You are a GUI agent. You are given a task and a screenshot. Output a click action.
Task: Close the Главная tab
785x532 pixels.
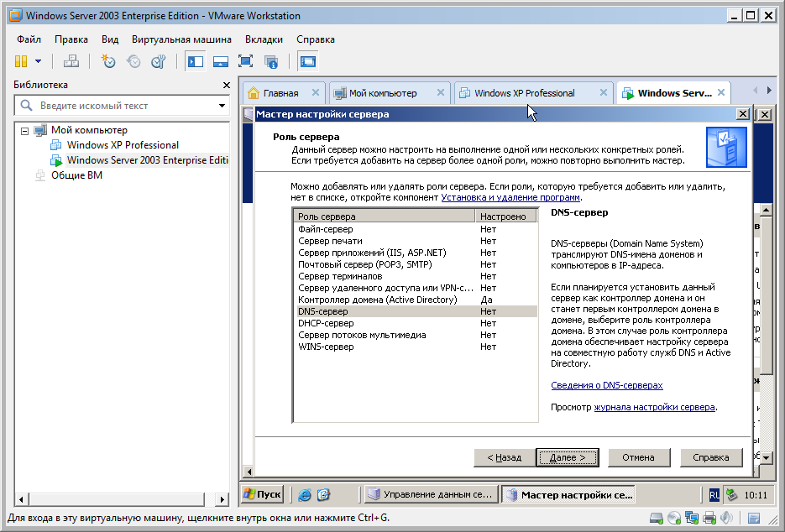(x=316, y=92)
